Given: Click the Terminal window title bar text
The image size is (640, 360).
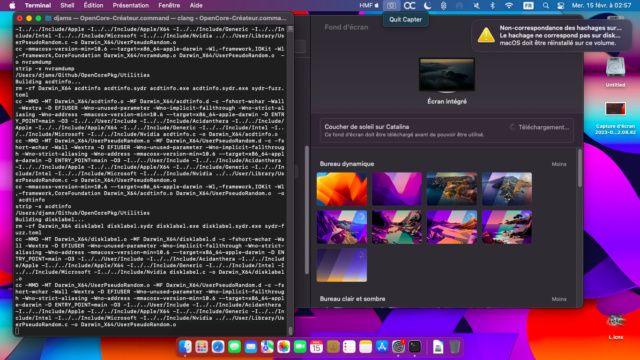Looking at the screenshot, I should pos(170,18).
